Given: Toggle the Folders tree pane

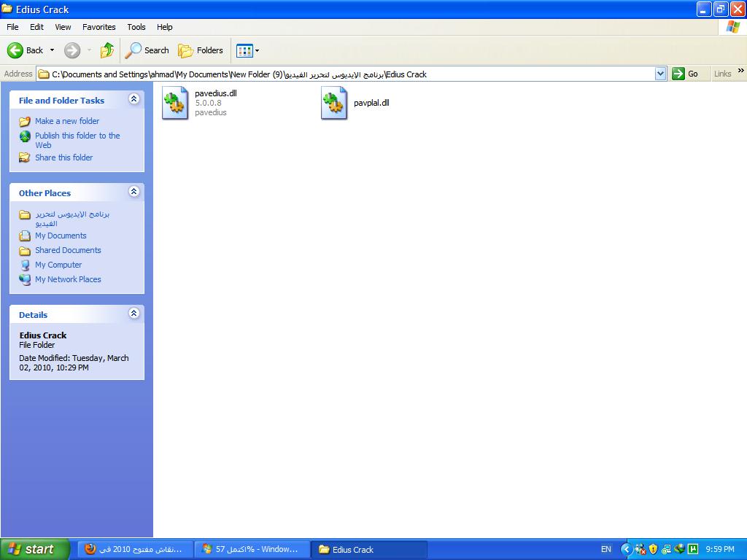Looking at the screenshot, I should pos(201,50).
